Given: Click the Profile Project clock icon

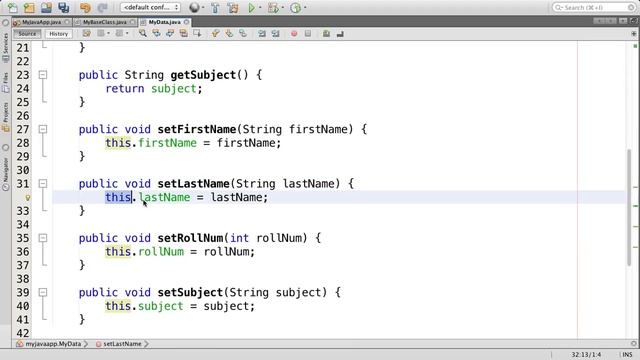Looking at the screenshot, I should 295,7.
